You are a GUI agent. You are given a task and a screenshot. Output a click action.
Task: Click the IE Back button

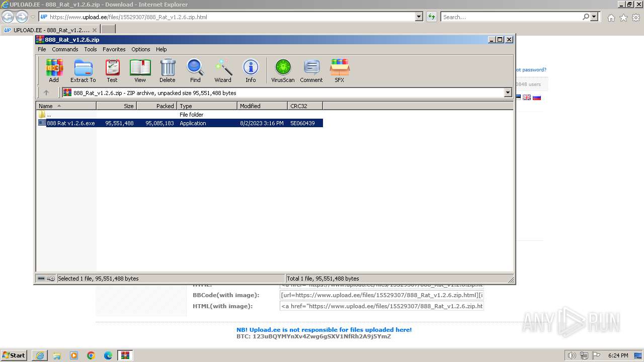pos(8,17)
